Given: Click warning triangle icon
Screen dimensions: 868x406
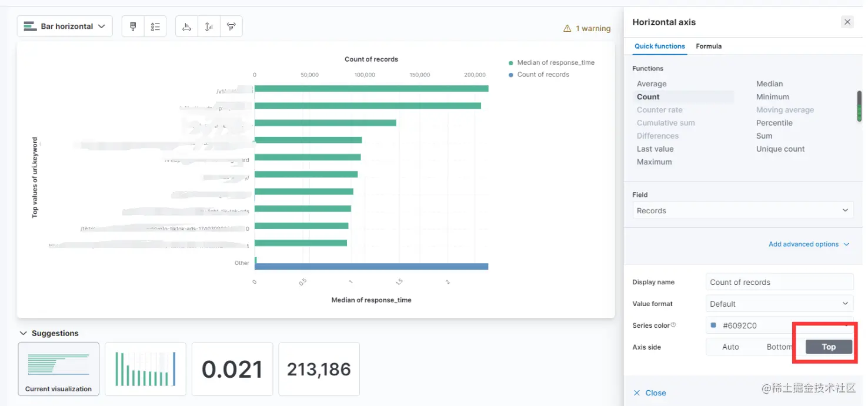Looking at the screenshot, I should pyautogui.click(x=567, y=28).
